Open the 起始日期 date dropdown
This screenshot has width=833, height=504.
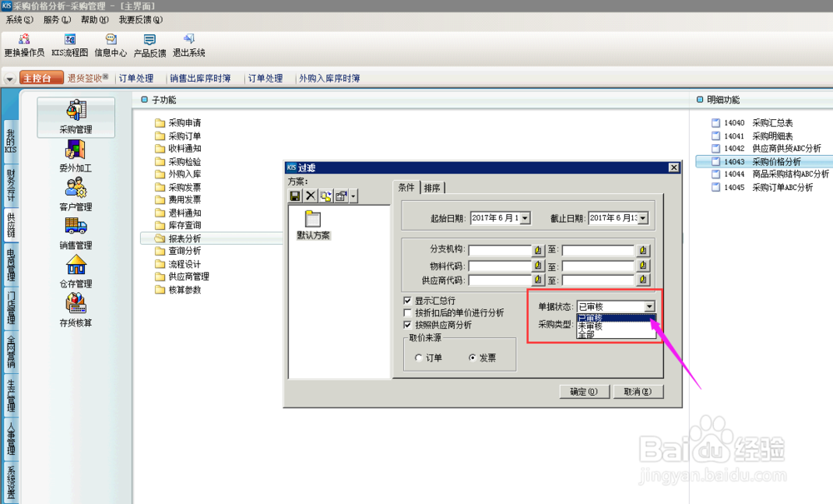[x=525, y=218]
